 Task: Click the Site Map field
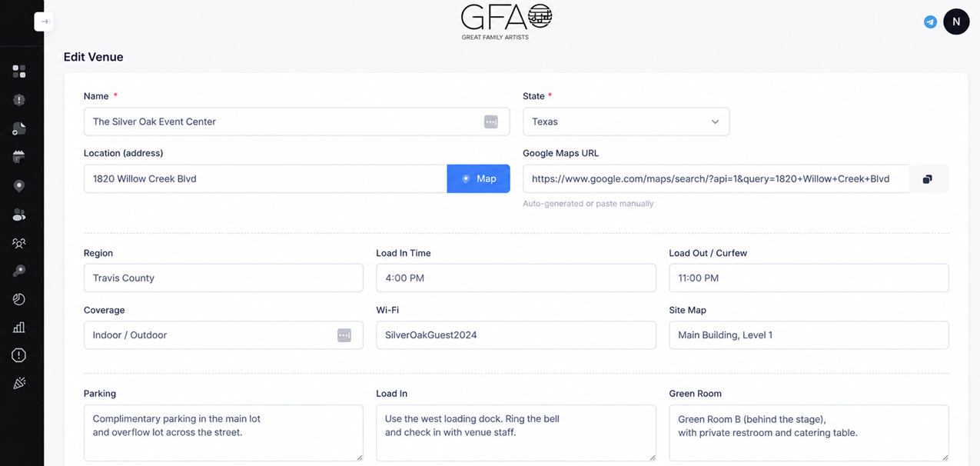809,335
